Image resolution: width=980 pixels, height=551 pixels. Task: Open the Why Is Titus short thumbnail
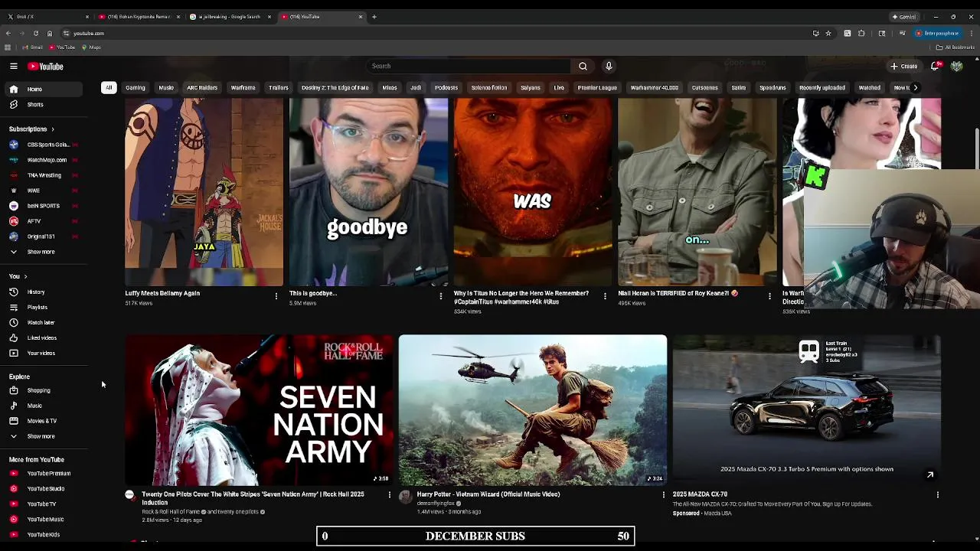[x=533, y=191]
